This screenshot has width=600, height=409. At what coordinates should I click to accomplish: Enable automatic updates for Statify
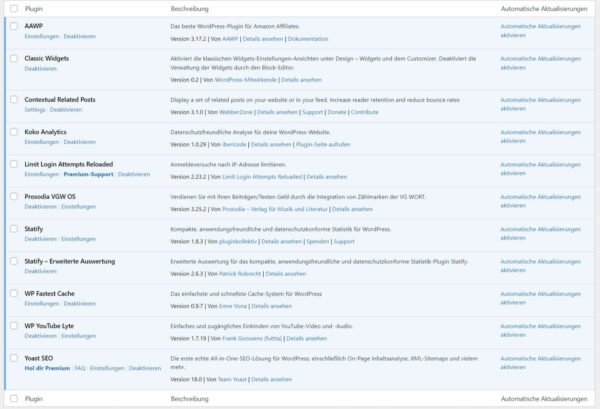[x=540, y=233]
